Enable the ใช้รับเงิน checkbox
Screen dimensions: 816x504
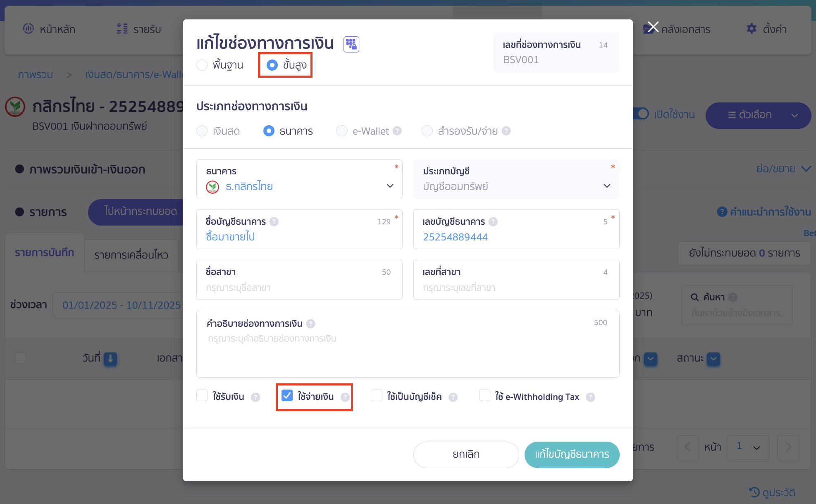pyautogui.click(x=202, y=395)
